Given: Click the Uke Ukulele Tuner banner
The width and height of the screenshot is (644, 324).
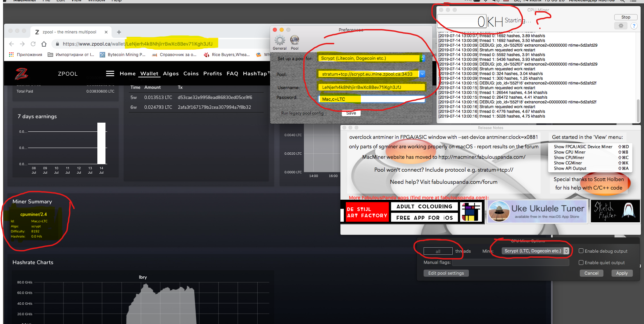Looking at the screenshot, I should point(537,212).
